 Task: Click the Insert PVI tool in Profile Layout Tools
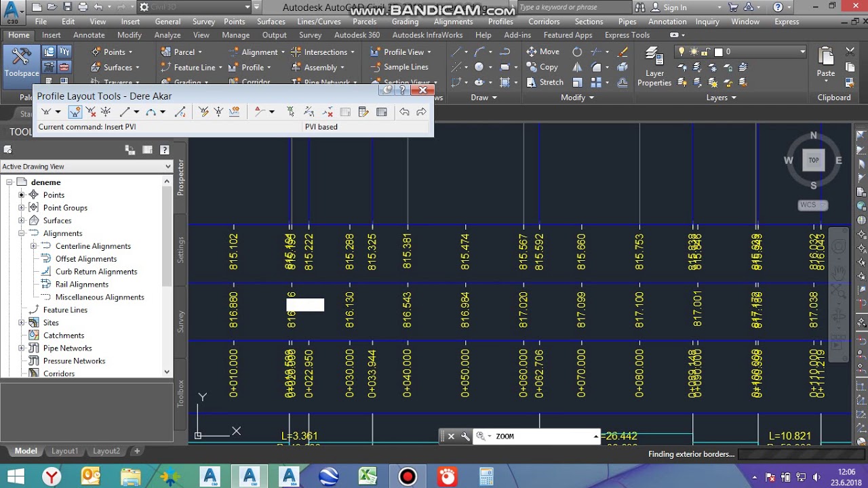pyautogui.click(x=75, y=112)
